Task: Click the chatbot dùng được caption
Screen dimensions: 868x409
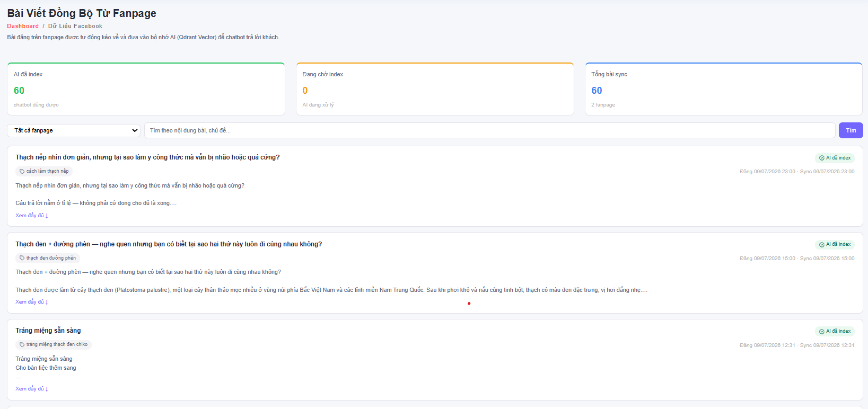Action: click(36, 105)
